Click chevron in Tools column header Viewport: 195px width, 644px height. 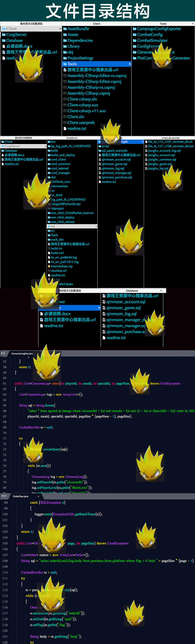pyautogui.click(x=193, y=24)
